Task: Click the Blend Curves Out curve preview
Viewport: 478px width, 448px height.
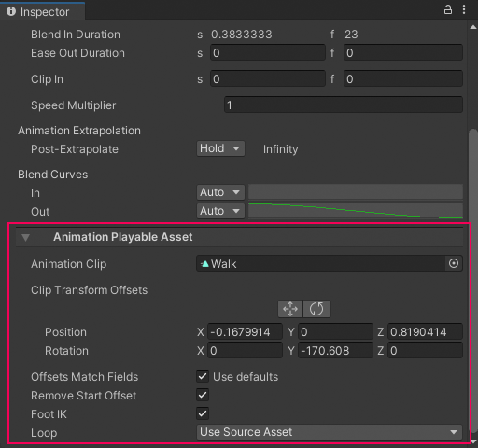Action: [356, 211]
